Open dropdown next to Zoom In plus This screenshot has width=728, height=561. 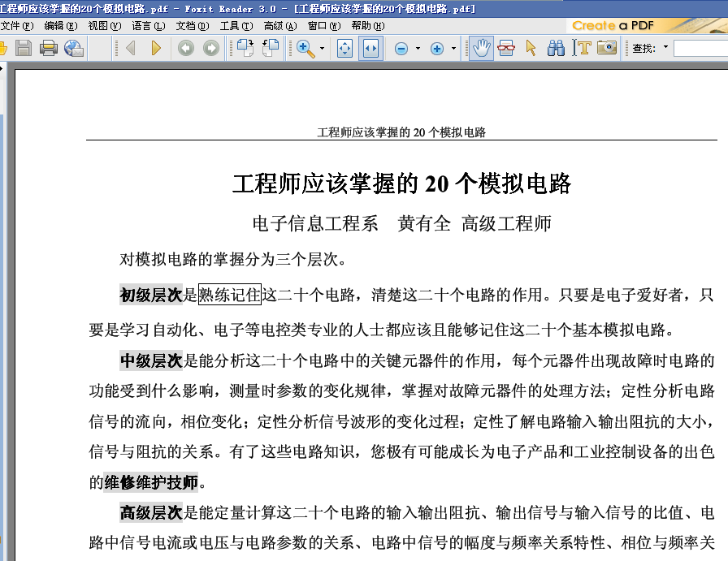click(453, 48)
